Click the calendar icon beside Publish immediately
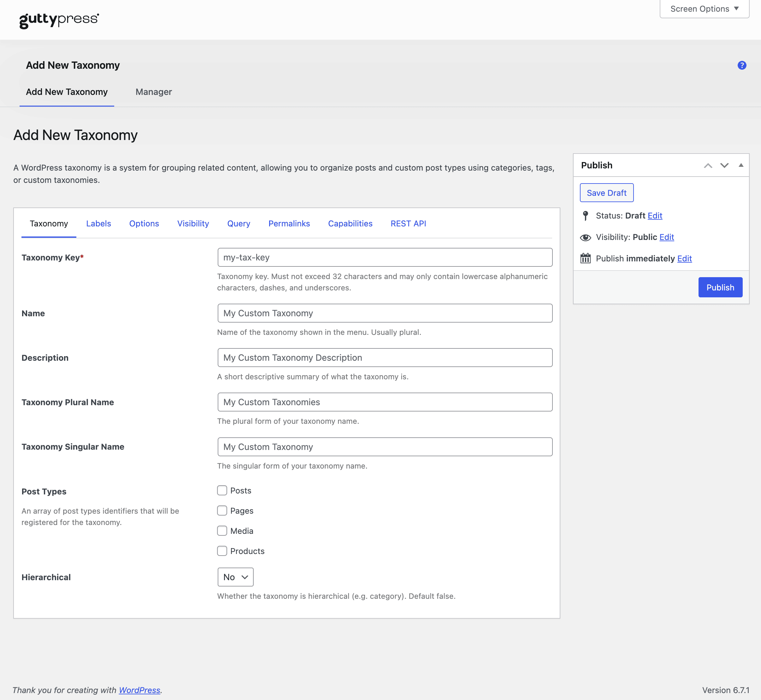 pos(585,258)
